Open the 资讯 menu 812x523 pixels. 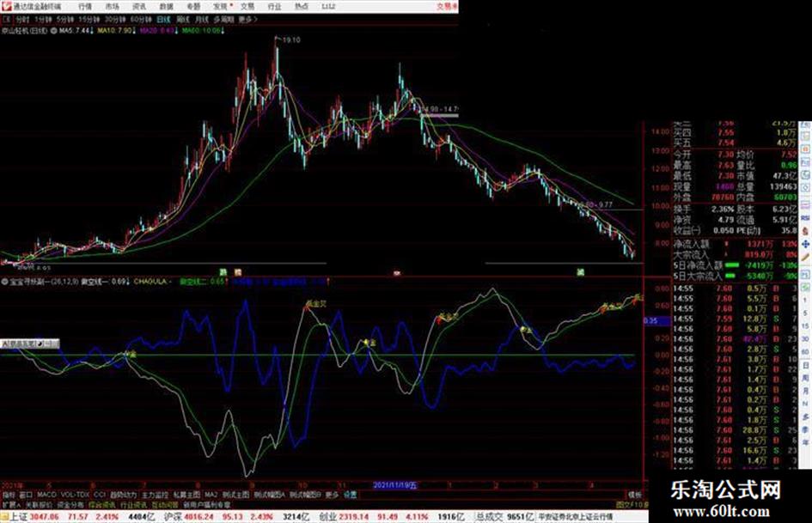pos(139,6)
